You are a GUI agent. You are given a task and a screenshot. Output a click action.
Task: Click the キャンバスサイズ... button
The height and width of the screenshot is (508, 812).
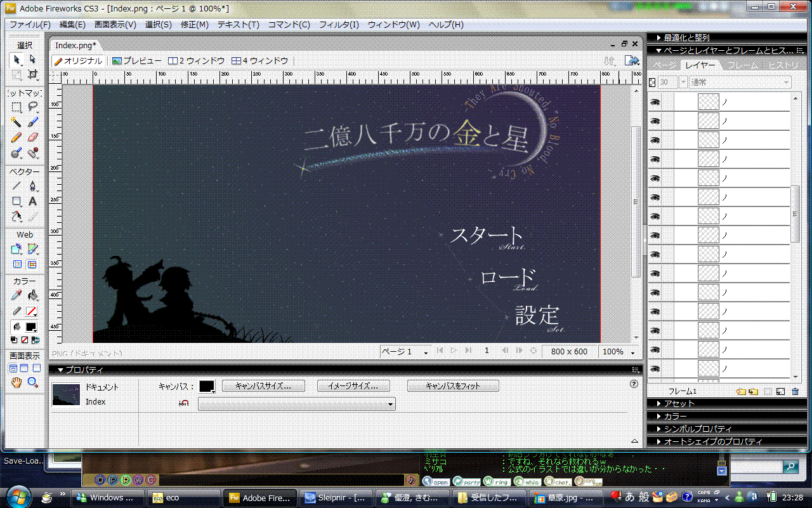[263, 386]
